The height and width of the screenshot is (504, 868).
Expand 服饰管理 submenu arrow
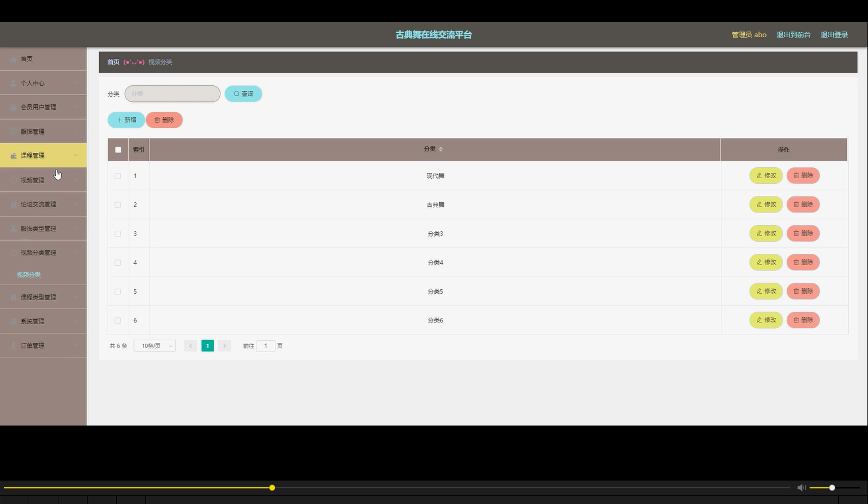[76, 131]
